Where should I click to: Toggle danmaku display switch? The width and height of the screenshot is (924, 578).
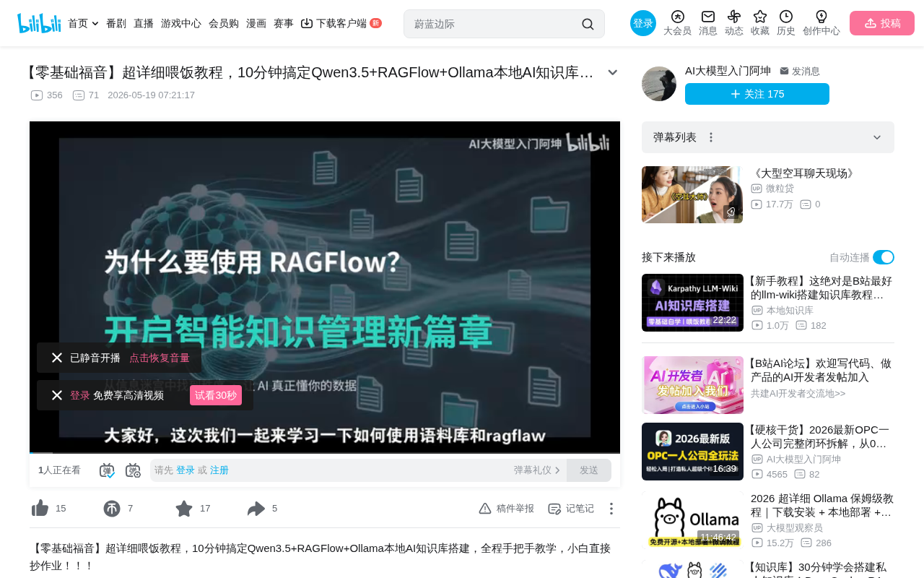pos(107,470)
